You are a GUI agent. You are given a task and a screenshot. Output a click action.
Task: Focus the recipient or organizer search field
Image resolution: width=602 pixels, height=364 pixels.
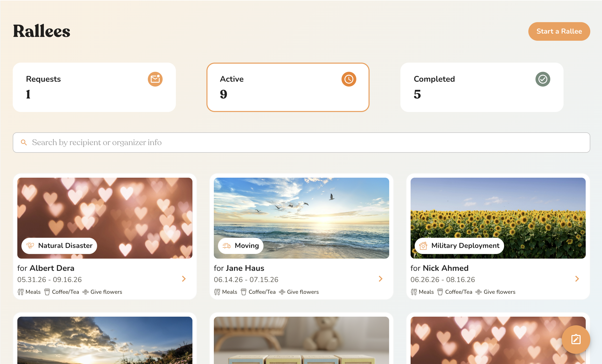click(x=302, y=143)
